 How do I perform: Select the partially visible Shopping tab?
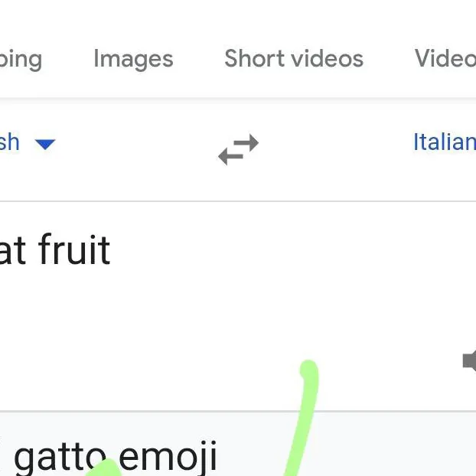(x=21, y=59)
